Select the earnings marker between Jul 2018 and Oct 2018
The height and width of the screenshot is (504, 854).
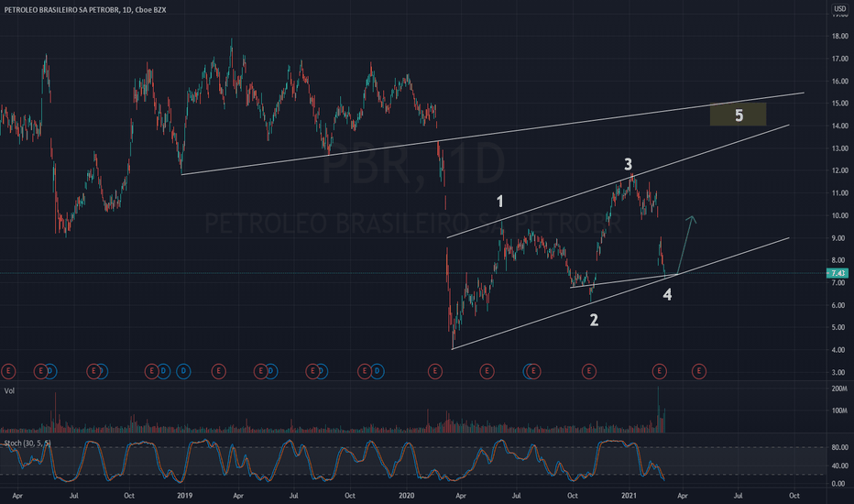click(x=93, y=372)
